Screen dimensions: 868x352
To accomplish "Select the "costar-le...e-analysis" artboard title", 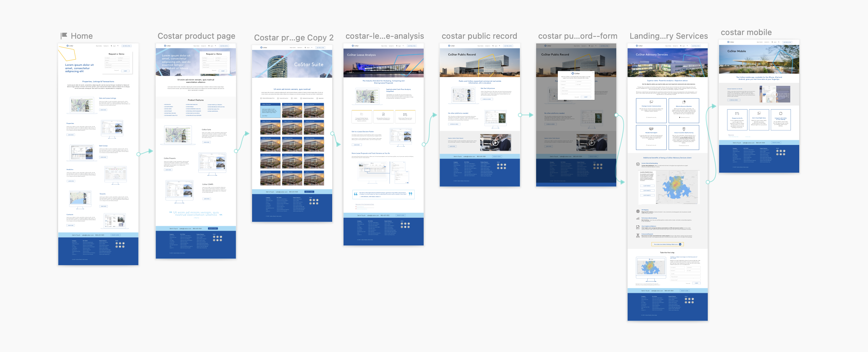I will [385, 36].
